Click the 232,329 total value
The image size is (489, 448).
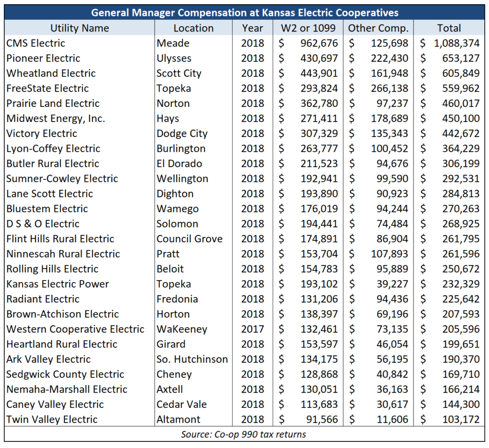[x=461, y=284]
